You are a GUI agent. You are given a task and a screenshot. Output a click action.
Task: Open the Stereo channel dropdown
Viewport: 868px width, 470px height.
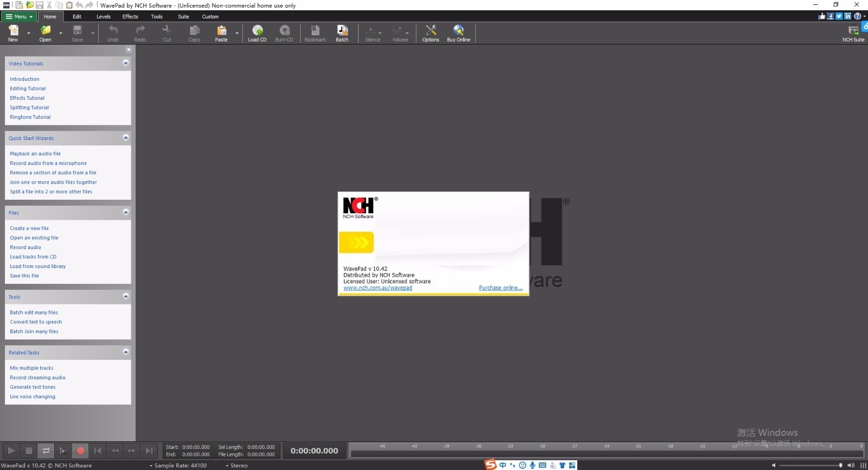[x=237, y=466]
